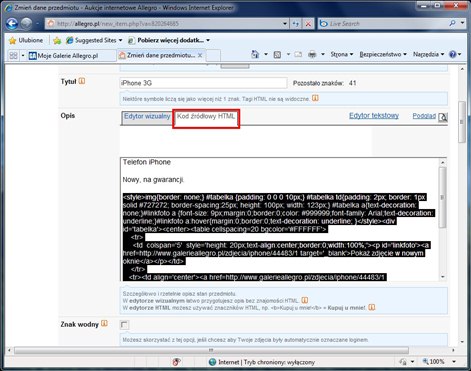Select the Kod źródłowy HTML tab
Image resolution: width=471 pixels, height=371 pixels.
click(x=206, y=117)
